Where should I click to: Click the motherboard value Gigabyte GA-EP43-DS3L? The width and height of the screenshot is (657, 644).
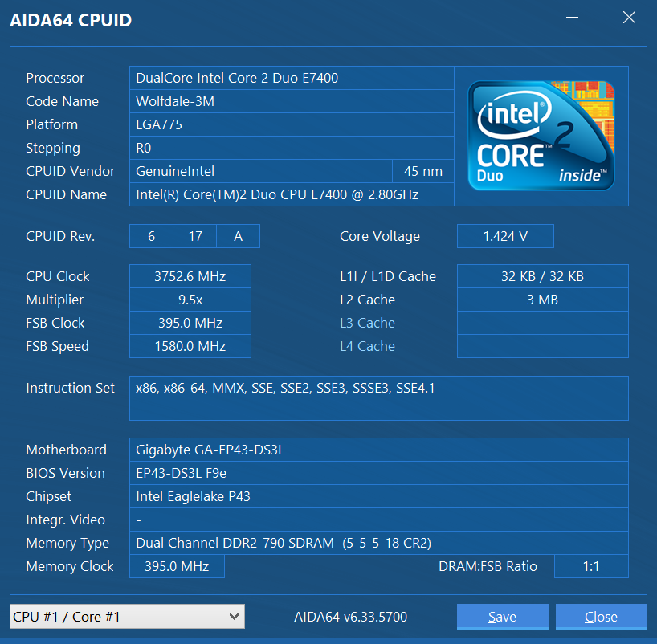tap(379, 450)
